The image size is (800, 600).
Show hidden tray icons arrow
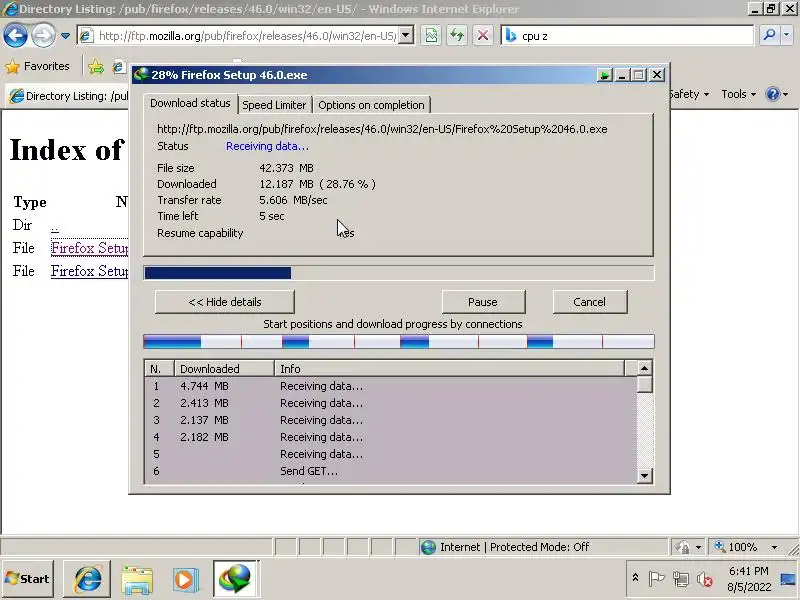pyautogui.click(x=635, y=578)
